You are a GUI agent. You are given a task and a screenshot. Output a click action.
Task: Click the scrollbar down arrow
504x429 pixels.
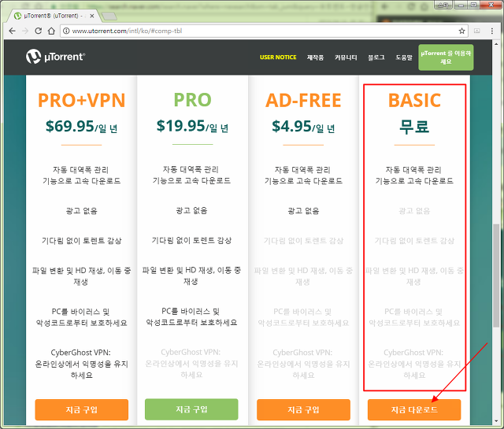click(x=497, y=420)
